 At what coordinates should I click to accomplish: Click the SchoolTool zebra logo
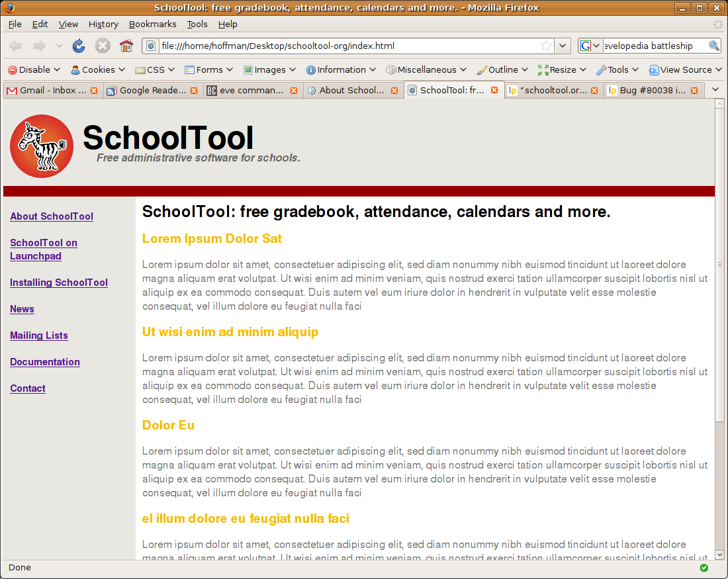pyautogui.click(x=42, y=146)
